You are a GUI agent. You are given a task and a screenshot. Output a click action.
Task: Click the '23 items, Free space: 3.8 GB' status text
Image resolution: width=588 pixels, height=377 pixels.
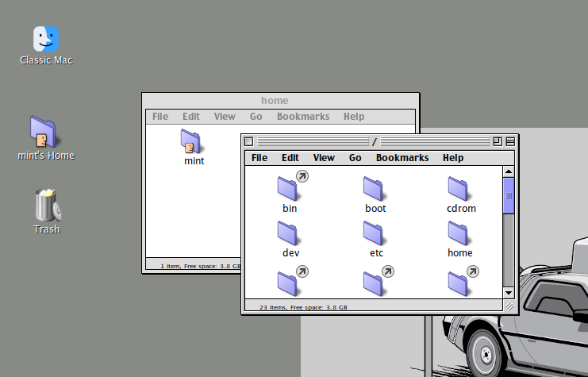coord(303,307)
